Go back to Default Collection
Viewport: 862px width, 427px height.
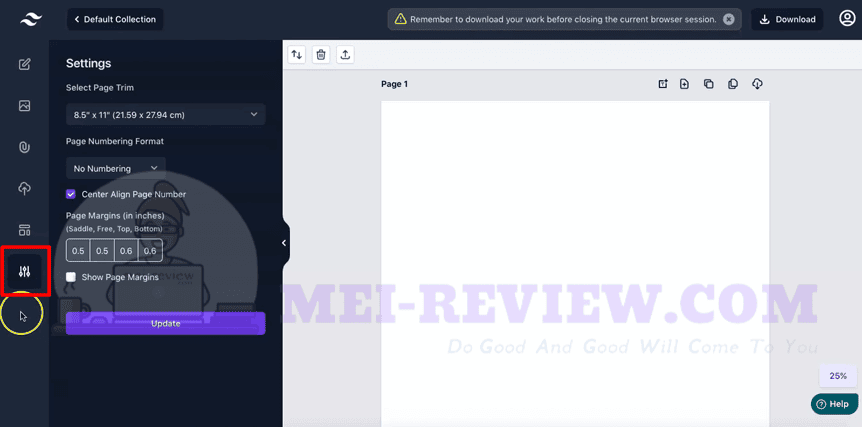[115, 19]
